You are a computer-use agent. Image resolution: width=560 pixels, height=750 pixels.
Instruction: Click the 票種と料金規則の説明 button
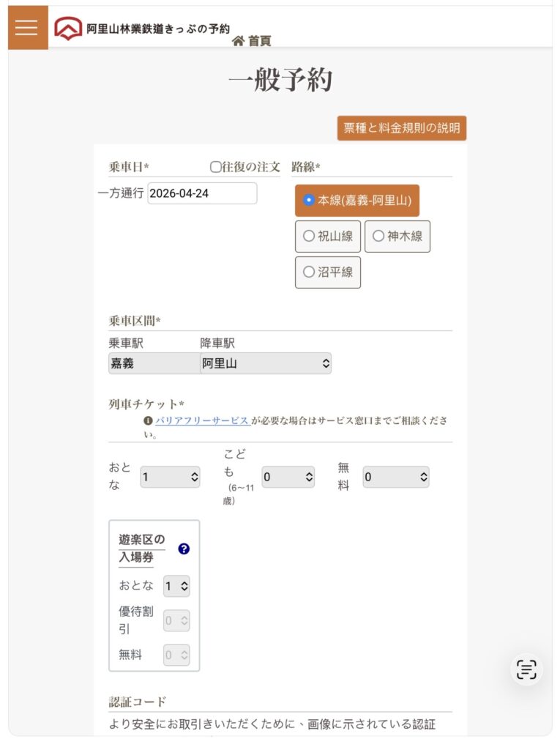[402, 128]
